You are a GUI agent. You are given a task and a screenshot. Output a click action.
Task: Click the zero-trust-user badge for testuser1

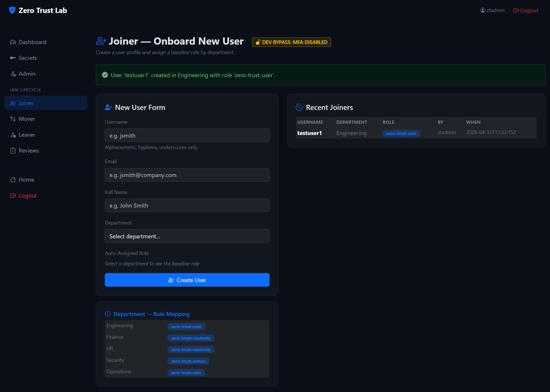[401, 134]
